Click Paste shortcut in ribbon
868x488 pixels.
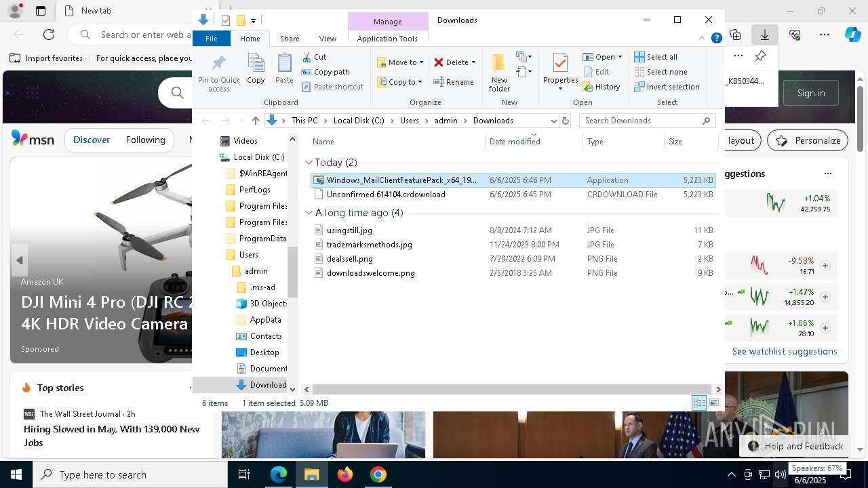(332, 87)
